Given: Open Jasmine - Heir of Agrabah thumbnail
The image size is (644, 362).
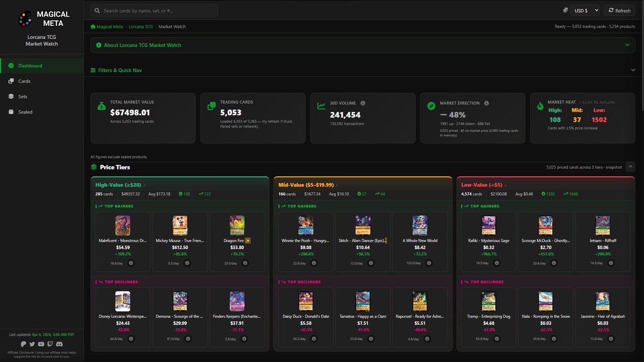Looking at the screenshot, I should pos(603,301).
